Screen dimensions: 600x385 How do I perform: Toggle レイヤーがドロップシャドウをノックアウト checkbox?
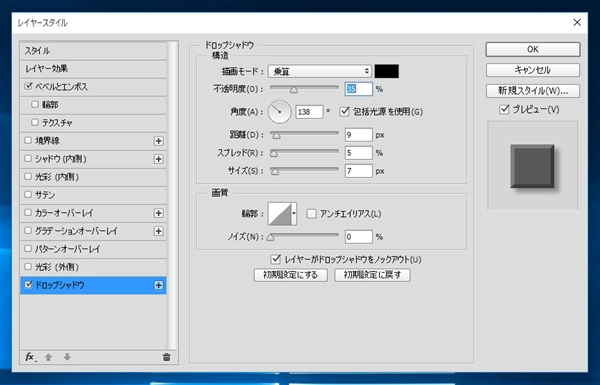click(276, 259)
